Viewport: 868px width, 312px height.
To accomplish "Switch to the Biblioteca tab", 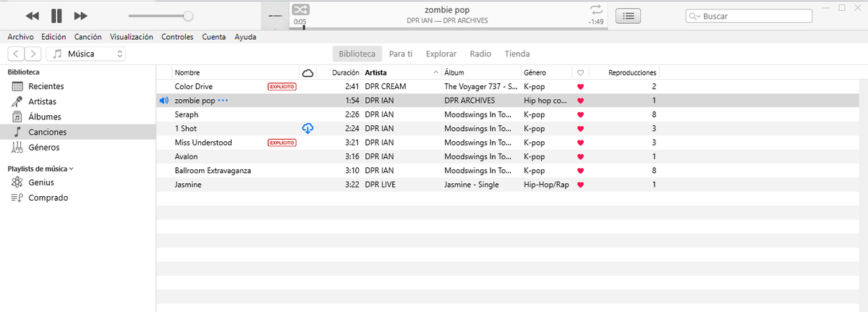I will pos(357,54).
